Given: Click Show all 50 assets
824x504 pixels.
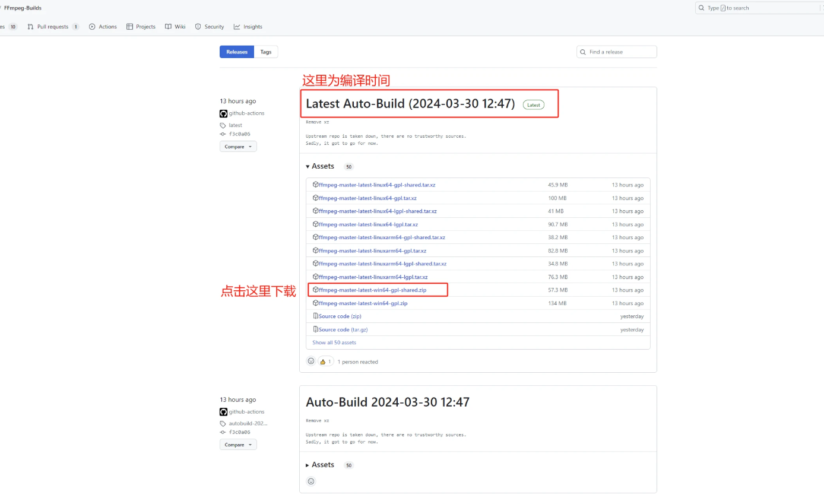Looking at the screenshot, I should [x=334, y=343].
